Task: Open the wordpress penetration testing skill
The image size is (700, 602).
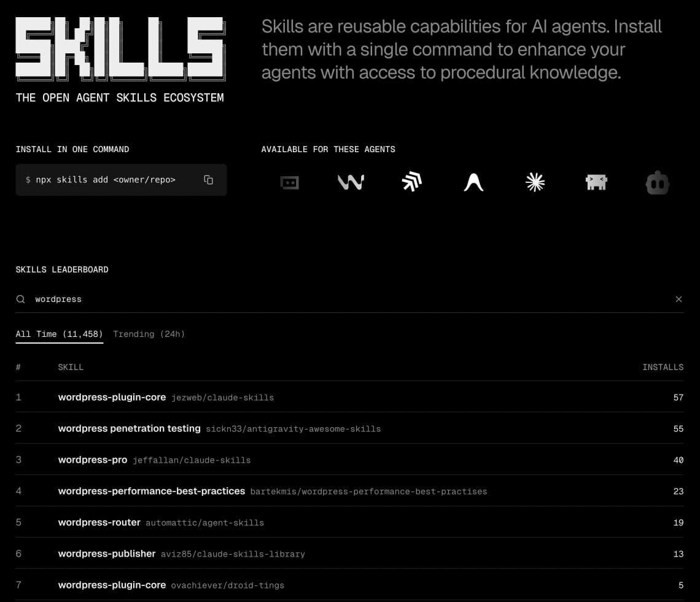Action: click(129, 428)
